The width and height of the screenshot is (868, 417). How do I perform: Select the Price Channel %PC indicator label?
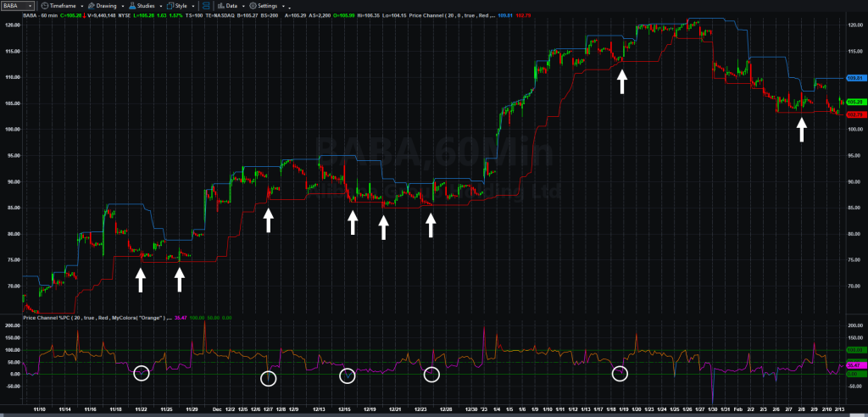[97, 318]
